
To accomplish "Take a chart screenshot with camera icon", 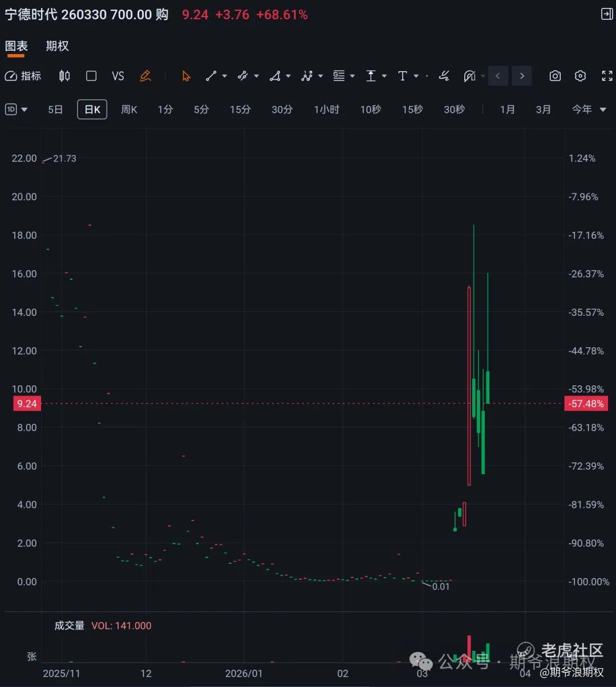I will point(555,76).
